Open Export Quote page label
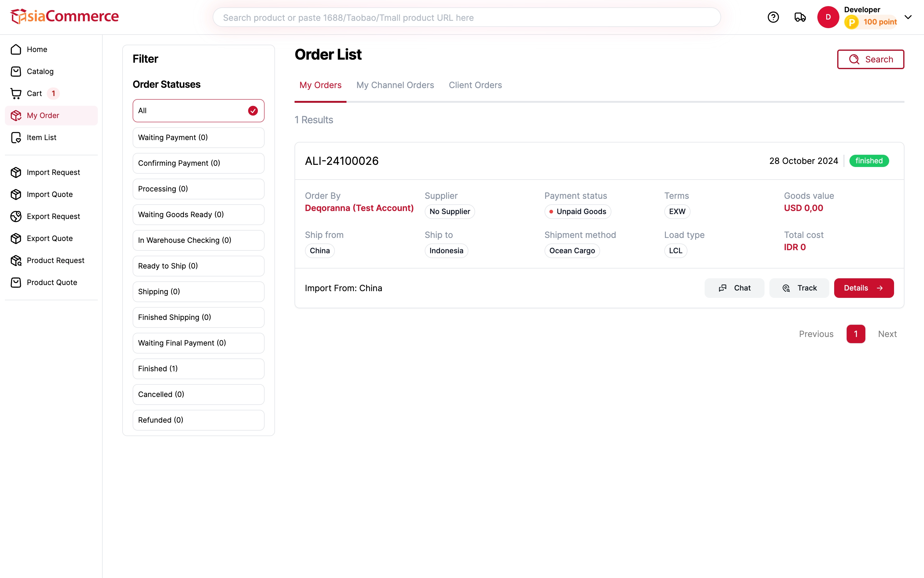The image size is (924, 578). 50,238
